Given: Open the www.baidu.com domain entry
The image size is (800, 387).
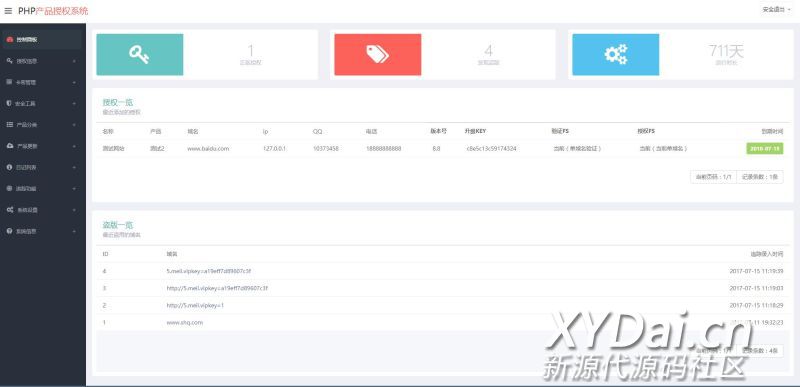Looking at the screenshot, I should coord(208,149).
